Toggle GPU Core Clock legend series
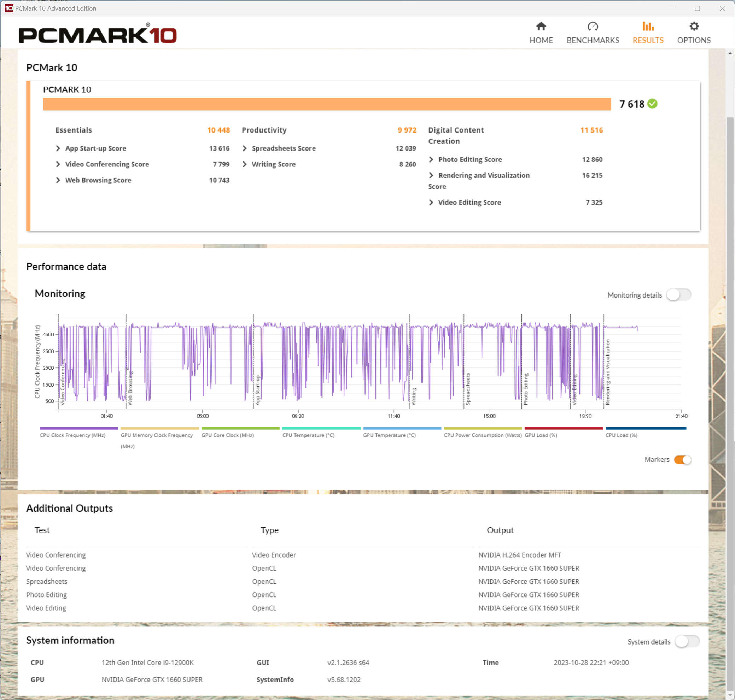735x700 pixels. coord(240,433)
